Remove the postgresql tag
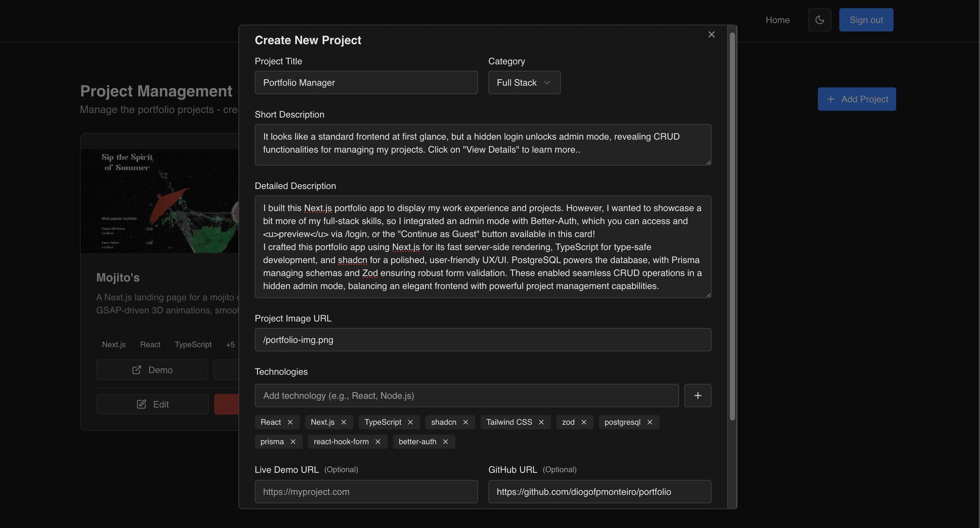The width and height of the screenshot is (980, 528). (x=650, y=422)
